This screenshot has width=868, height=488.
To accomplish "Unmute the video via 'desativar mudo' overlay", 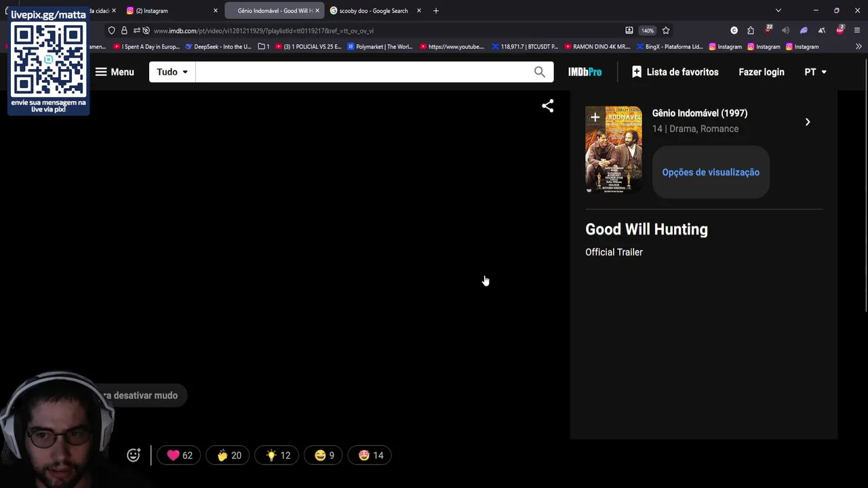I will click(x=139, y=395).
